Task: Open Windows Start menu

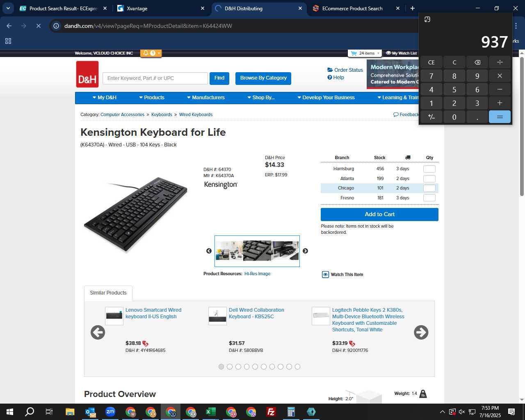Action: (x=10, y=412)
